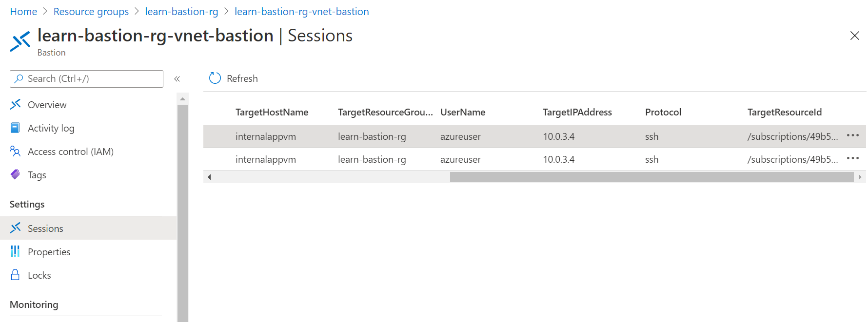Viewport: 868px width, 322px height.
Task: Click the left arrow of horizontal scrollbar
Action: [x=209, y=177]
